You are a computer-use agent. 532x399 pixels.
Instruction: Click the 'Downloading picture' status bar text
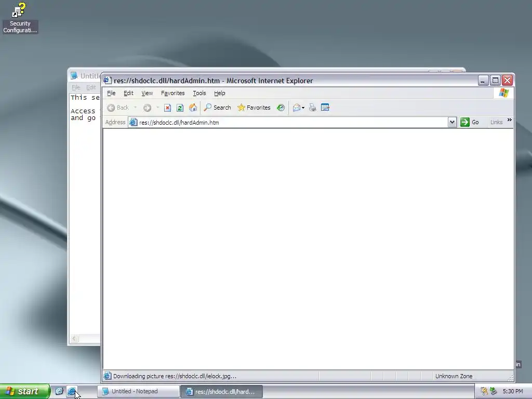click(175, 376)
